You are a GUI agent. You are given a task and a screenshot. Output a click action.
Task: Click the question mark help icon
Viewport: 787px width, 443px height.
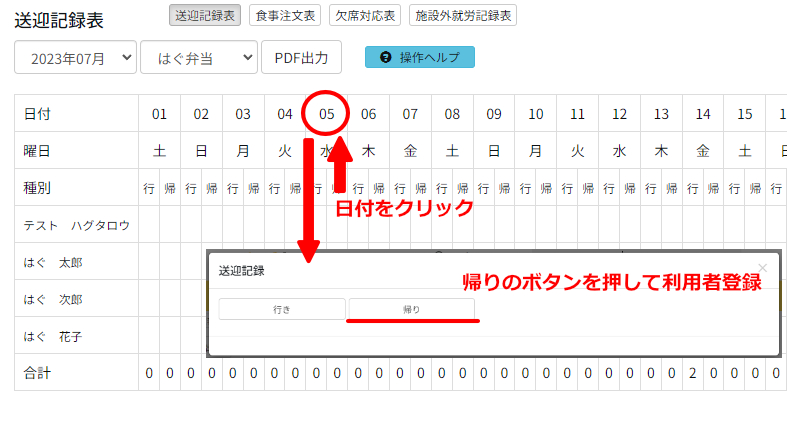(x=386, y=58)
